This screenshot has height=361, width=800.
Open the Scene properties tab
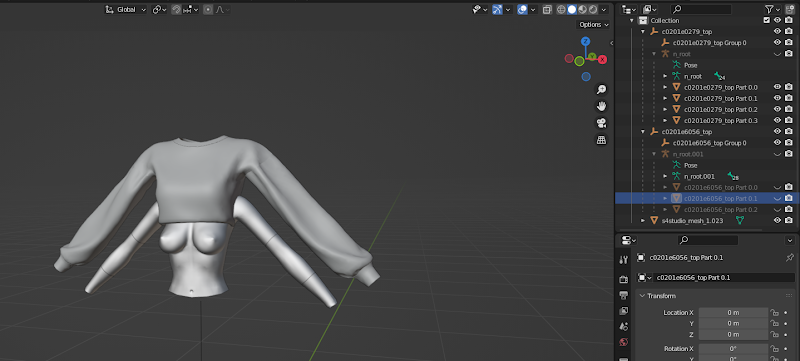(x=623, y=326)
